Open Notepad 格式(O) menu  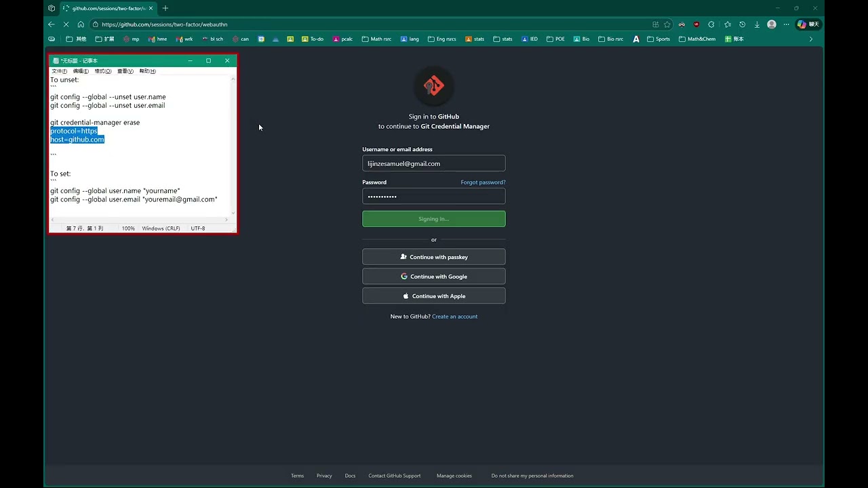click(x=103, y=71)
